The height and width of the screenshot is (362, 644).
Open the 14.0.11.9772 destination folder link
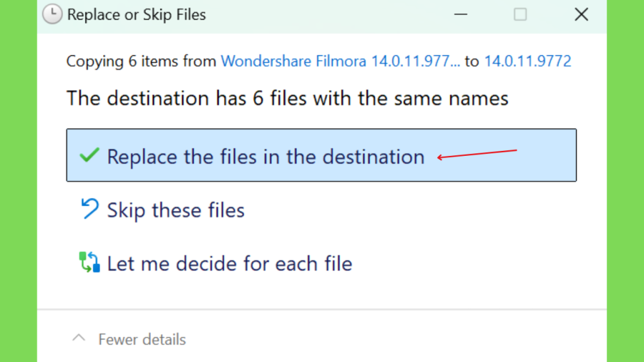pos(528,61)
